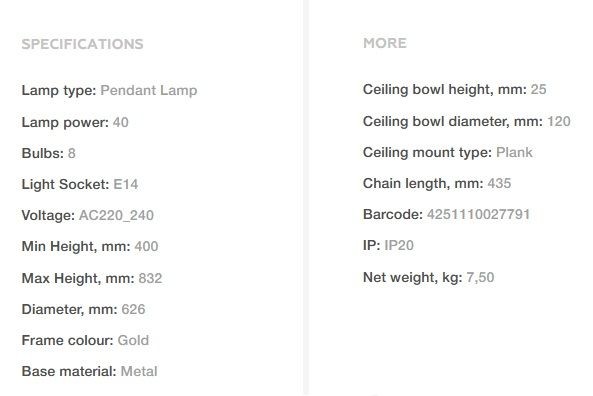Click the ceiling bowl diameter value 120
The image size is (593, 396).
[559, 121]
